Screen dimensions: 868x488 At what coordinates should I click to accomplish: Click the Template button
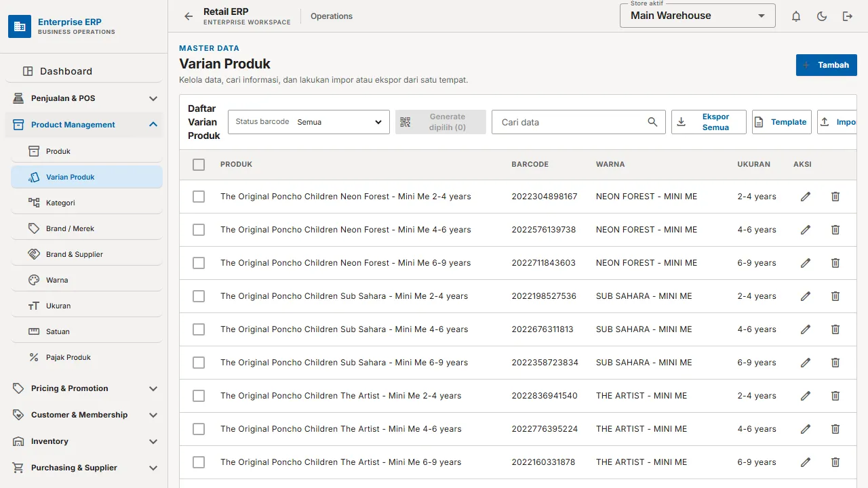click(782, 122)
